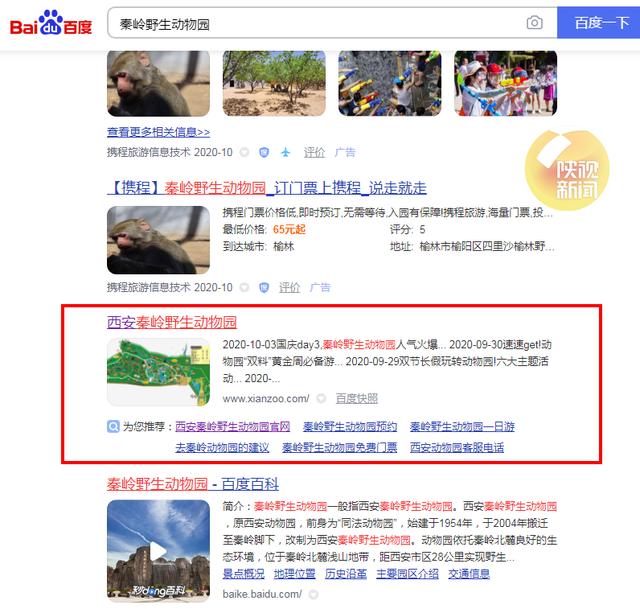
Task: Click 广告 label in second ad footer
Action: tap(320, 287)
